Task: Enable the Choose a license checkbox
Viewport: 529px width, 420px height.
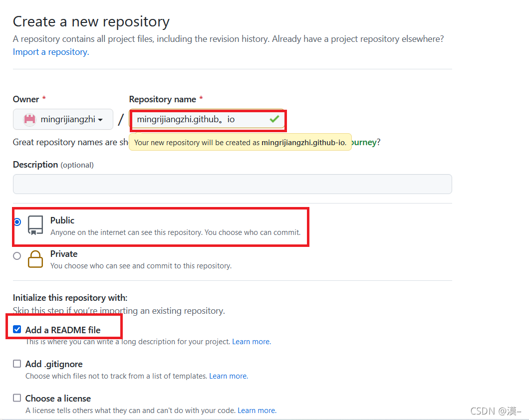Action: tap(17, 398)
